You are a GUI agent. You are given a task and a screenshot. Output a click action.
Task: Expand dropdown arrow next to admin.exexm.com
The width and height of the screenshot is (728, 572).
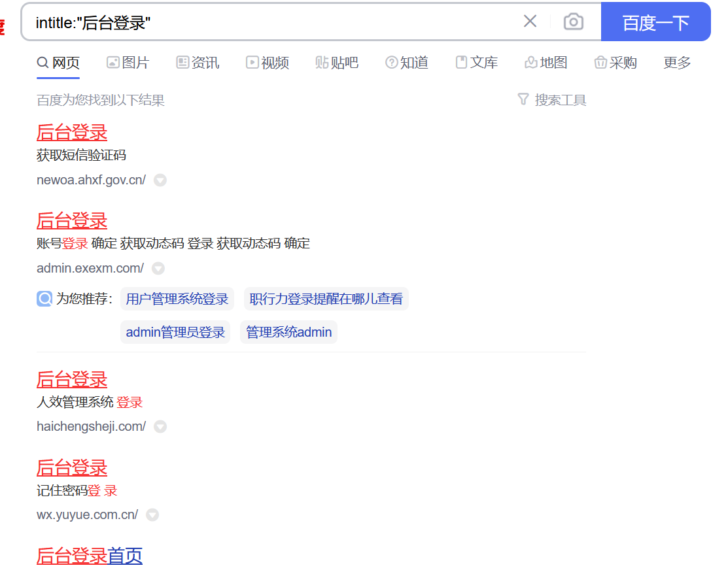[158, 268]
